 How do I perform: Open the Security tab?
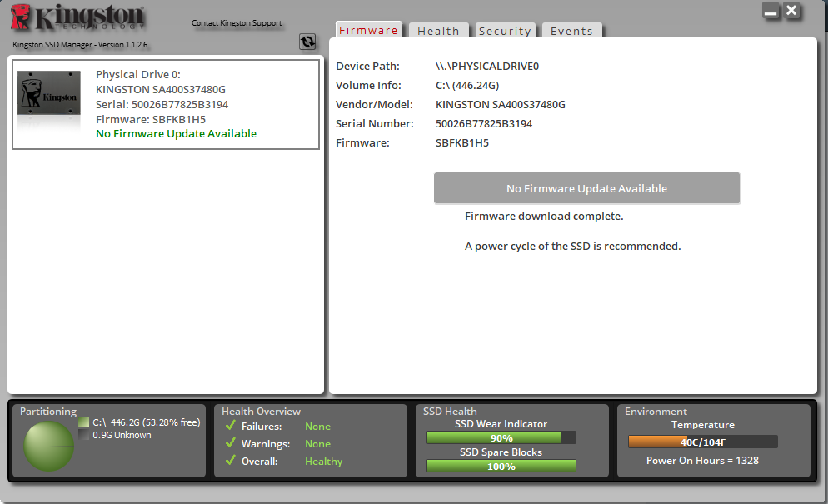(505, 31)
